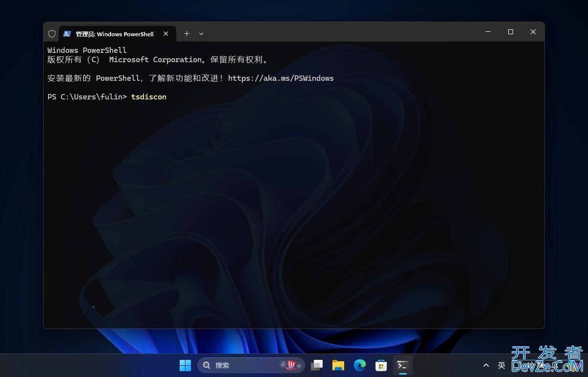Click the PowerShell icon in the tab
This screenshot has height=377, width=588.
67,34
